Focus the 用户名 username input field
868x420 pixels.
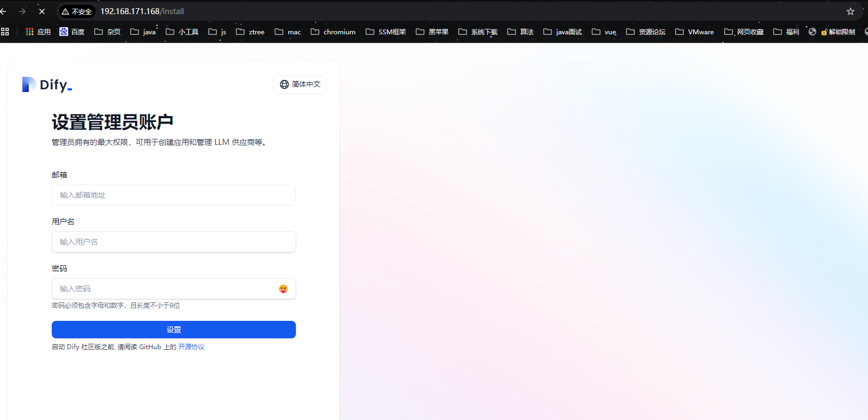[x=174, y=242]
